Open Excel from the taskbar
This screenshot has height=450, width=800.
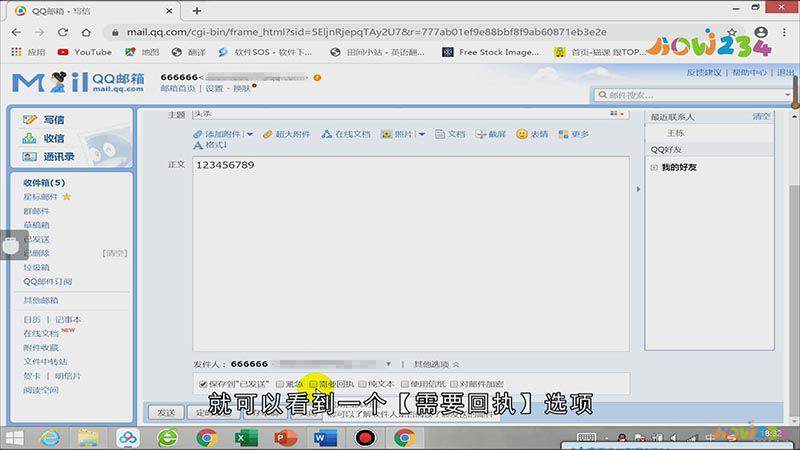246,438
